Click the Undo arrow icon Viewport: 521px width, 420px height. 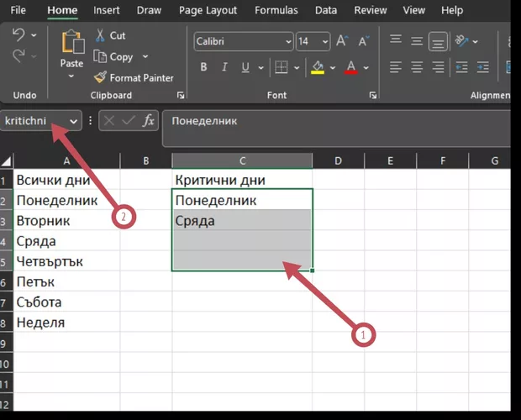[x=18, y=35]
